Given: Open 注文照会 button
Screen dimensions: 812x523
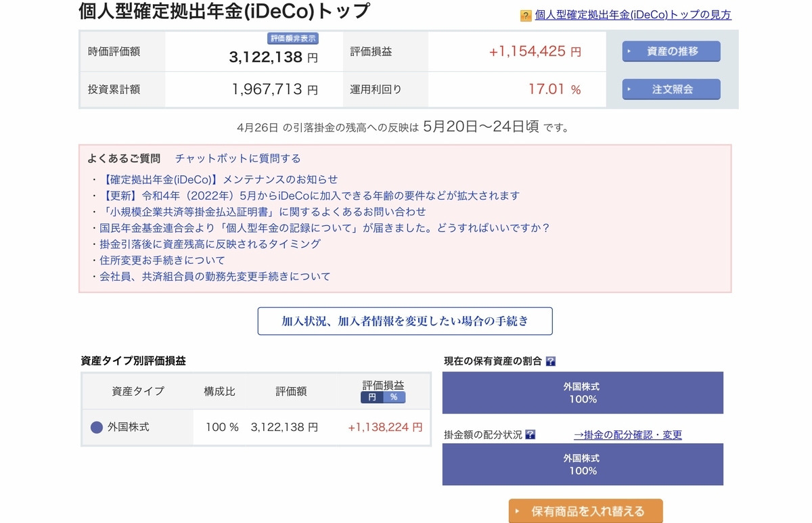Looking at the screenshot, I should 671,89.
